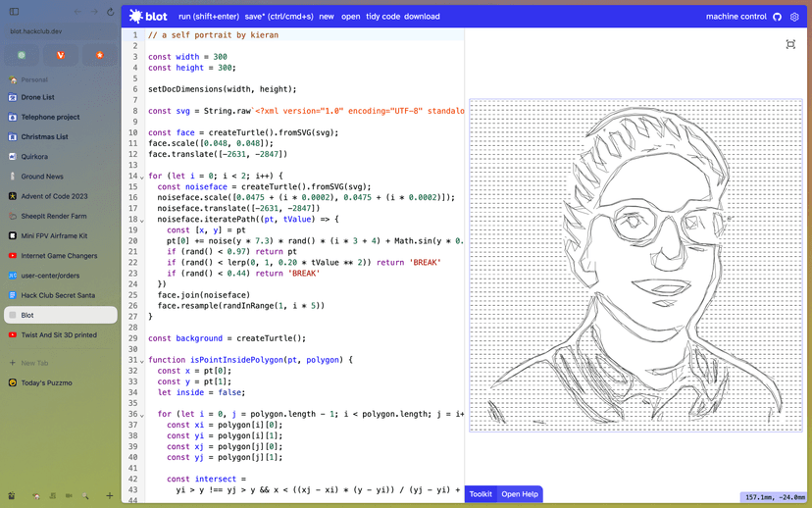This screenshot has height=508, width=812.
Task: Add a new space with plus icon
Action: pyautogui.click(x=109, y=496)
